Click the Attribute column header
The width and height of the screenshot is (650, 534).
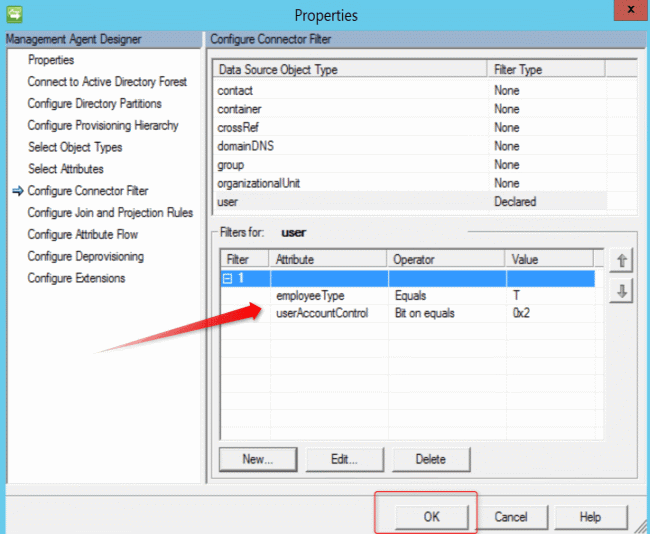(x=328, y=260)
